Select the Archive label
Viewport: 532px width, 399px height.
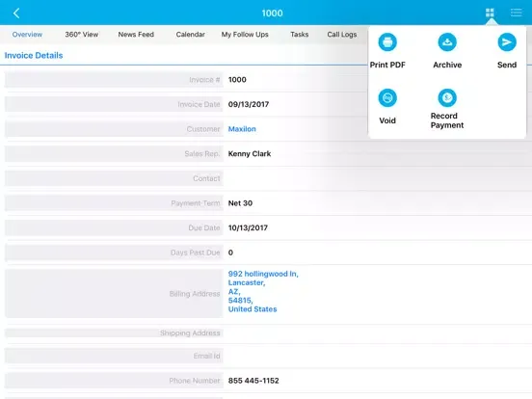click(x=447, y=65)
